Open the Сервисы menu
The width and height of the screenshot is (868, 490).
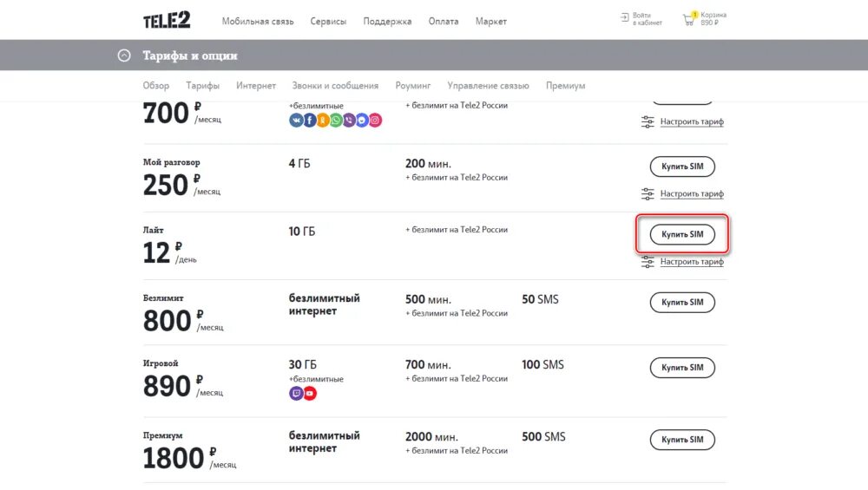[328, 21]
